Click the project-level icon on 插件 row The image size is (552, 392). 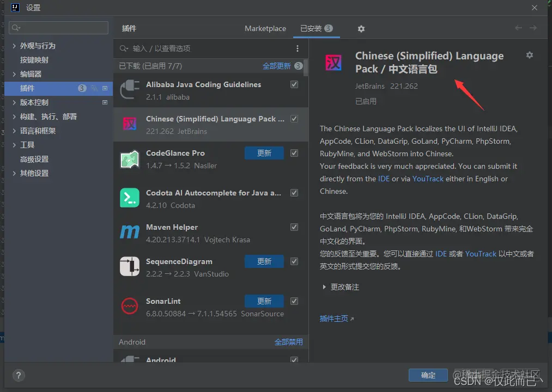[105, 88]
